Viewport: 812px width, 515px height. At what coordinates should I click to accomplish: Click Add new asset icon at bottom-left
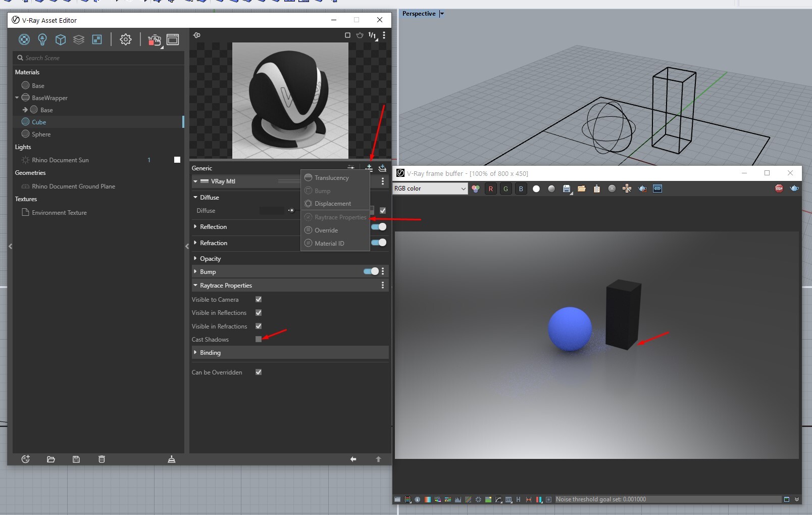tap(26, 459)
